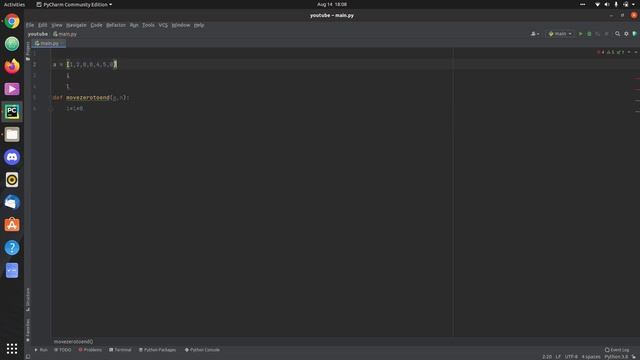Open the Structure tool window sidebar button
Viewport: 640px width, 360px height.
tap(28, 299)
